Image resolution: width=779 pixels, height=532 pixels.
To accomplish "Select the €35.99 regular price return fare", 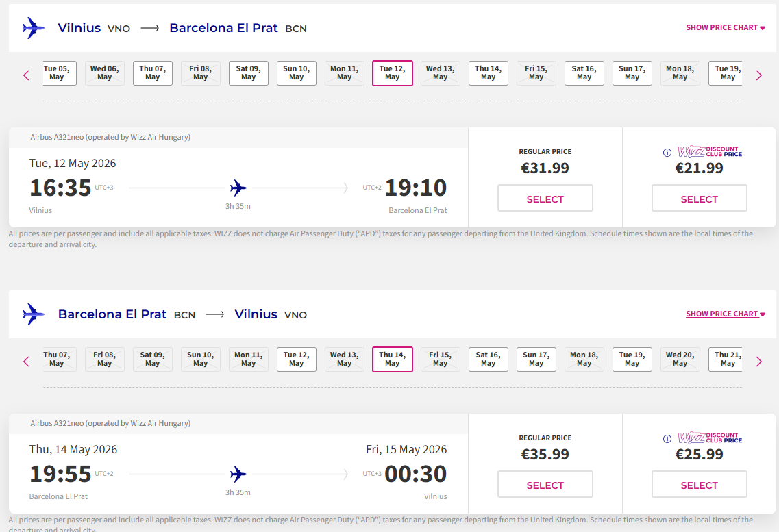I will [545, 485].
